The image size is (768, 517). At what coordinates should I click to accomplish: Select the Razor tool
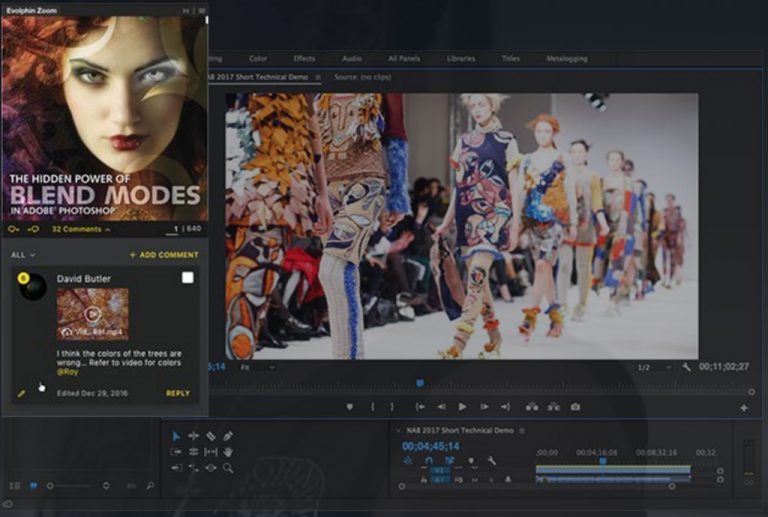point(211,436)
